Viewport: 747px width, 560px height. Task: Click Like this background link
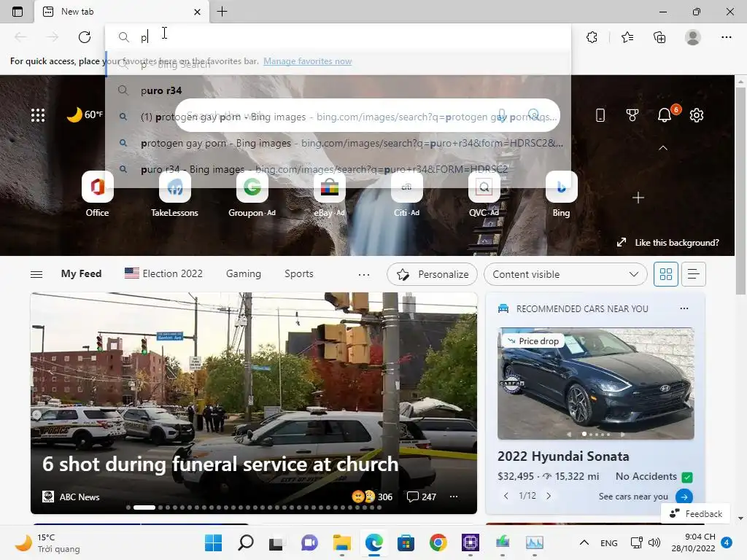coord(668,242)
